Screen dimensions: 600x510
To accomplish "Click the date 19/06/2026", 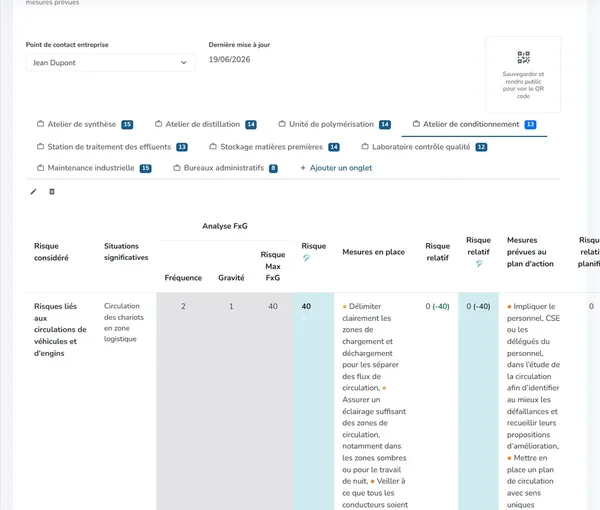I will pyautogui.click(x=229, y=59).
